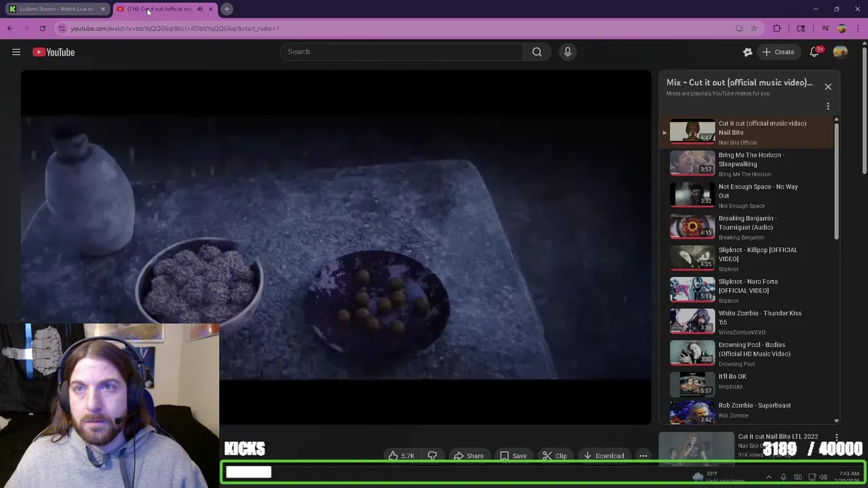Reload the page
Image resolution: width=868 pixels, height=488 pixels.
coord(42,28)
